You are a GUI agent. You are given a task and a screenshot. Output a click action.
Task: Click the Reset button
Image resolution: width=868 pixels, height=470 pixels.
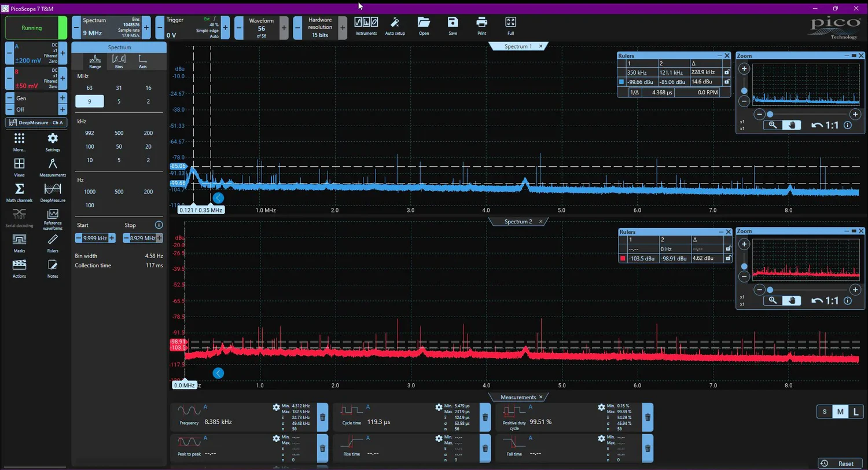click(839, 463)
